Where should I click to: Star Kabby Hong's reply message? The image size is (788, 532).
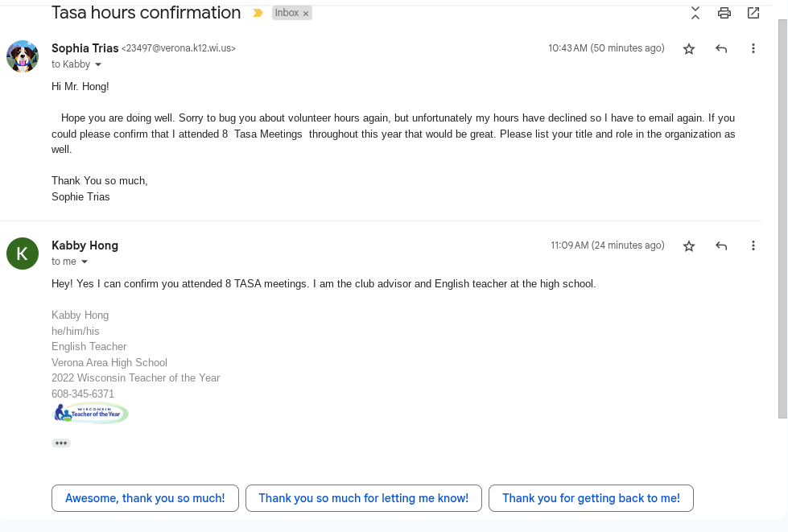(x=689, y=246)
